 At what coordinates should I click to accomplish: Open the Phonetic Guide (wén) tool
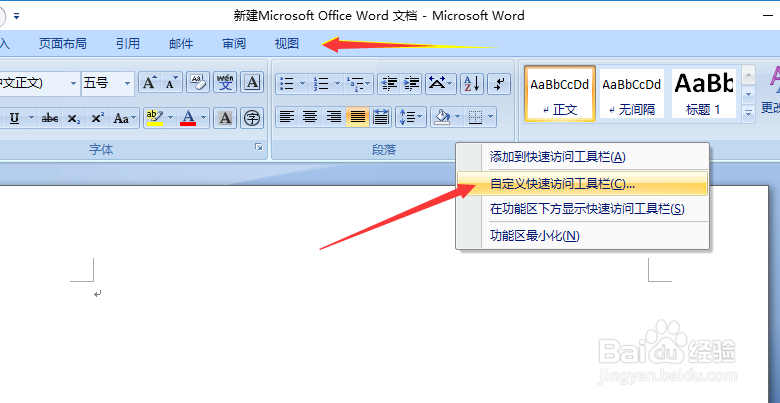(x=225, y=83)
